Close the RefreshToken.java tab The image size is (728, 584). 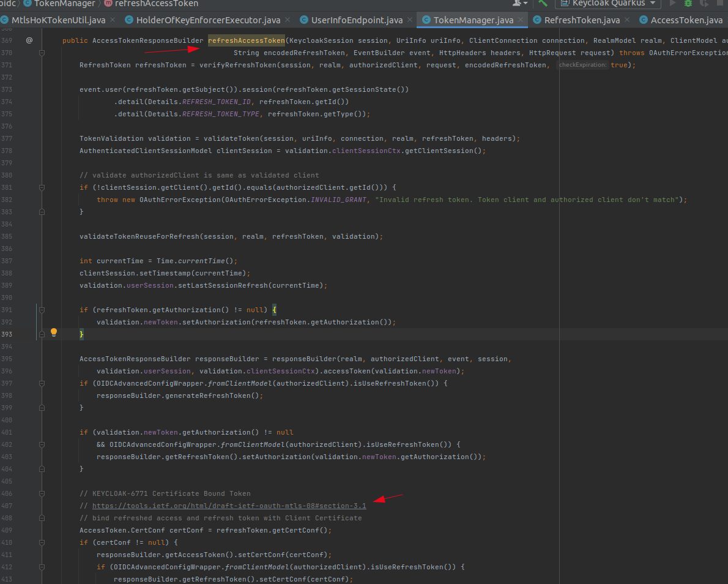[x=627, y=20]
